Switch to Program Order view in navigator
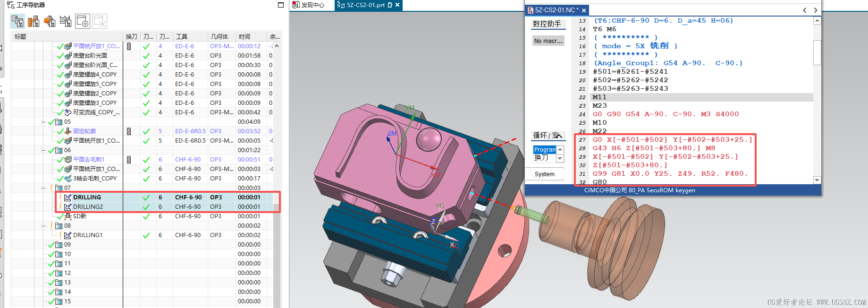 point(17,21)
